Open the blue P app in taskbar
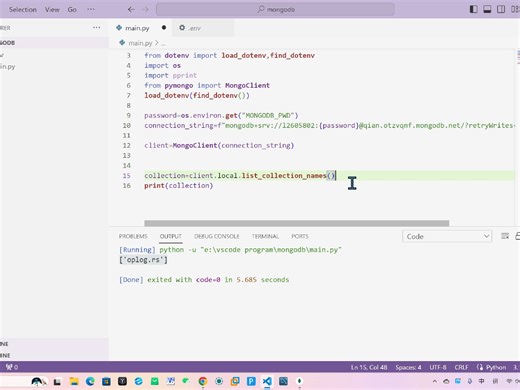The width and height of the screenshot is (520, 390). coord(251,381)
